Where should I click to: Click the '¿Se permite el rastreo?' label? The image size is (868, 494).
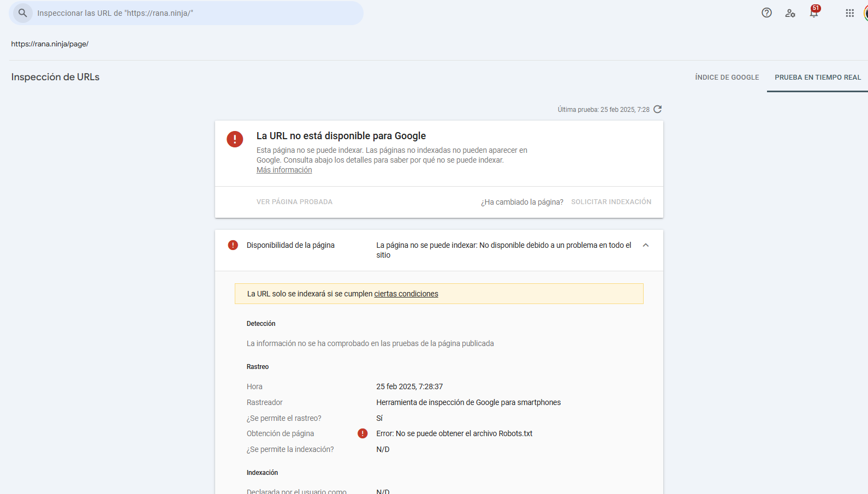(284, 418)
